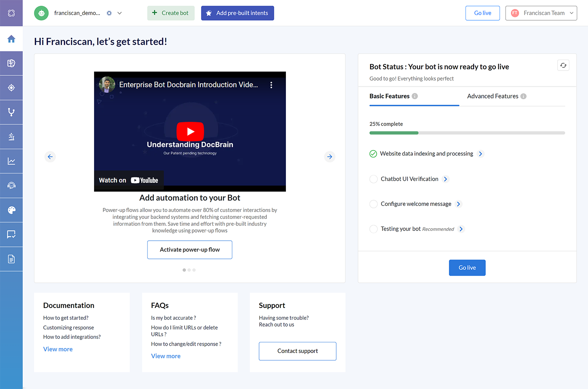Go to previous carousel slide
Screen dimensions: 588x389
tap(50, 157)
